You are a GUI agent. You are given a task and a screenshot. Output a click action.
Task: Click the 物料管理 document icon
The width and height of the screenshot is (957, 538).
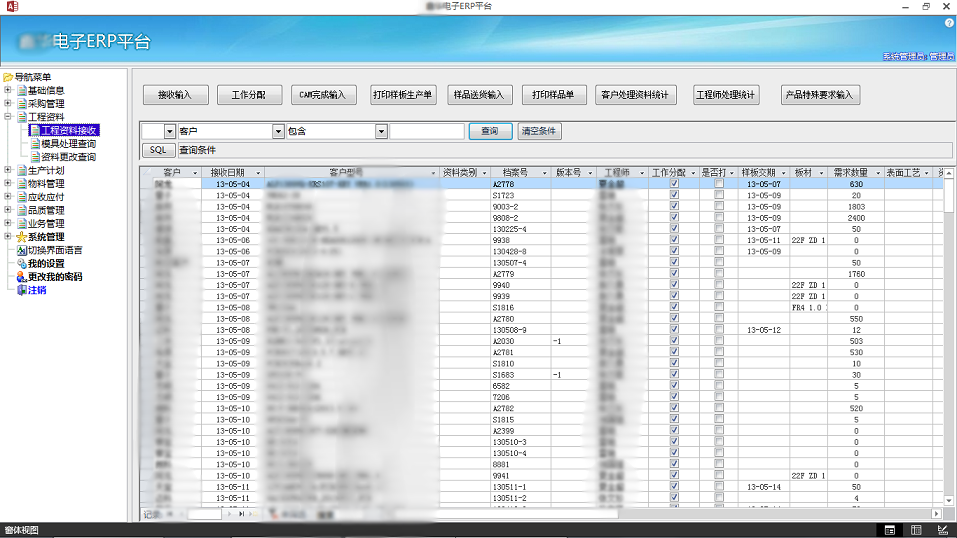(22, 184)
